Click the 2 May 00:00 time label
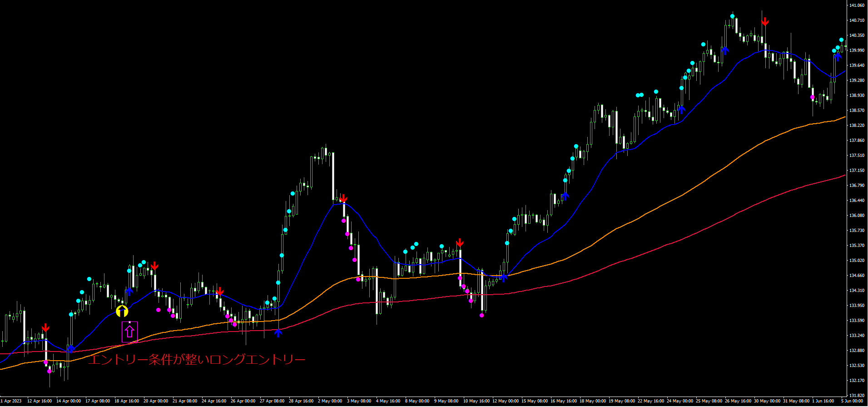The image size is (868, 407). pos(330,401)
